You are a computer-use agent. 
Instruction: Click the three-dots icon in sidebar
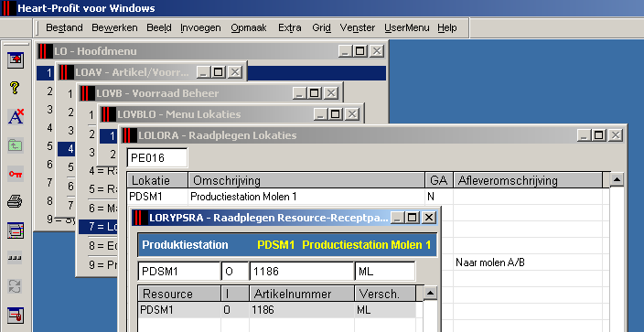16,259
